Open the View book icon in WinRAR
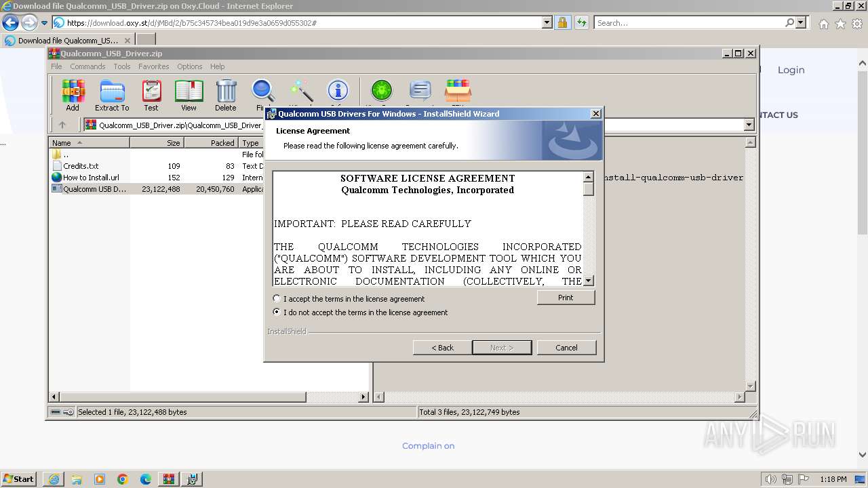 [x=189, y=95]
